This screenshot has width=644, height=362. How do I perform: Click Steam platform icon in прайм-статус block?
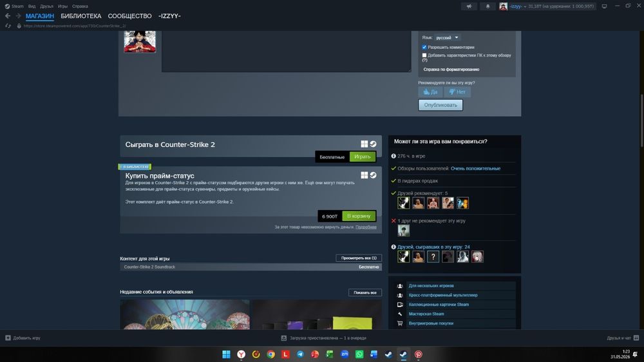point(373,175)
